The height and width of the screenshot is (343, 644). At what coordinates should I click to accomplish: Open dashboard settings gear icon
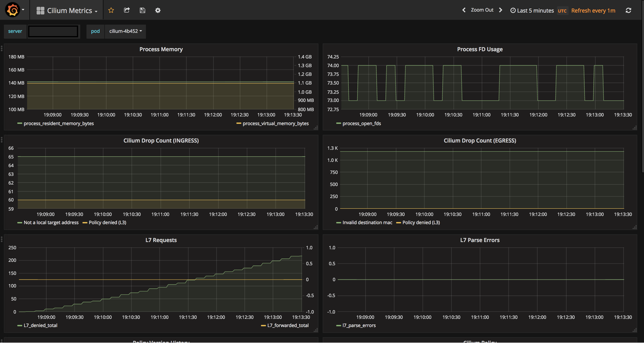(158, 10)
